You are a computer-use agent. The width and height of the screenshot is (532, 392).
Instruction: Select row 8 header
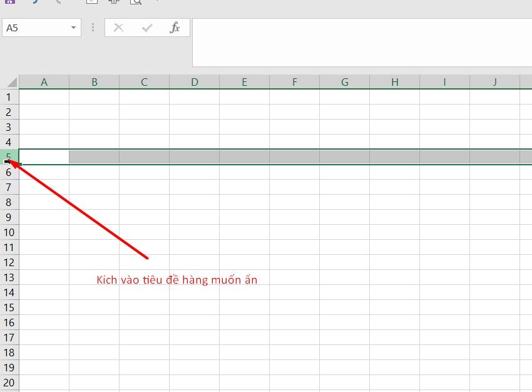pyautogui.click(x=9, y=202)
